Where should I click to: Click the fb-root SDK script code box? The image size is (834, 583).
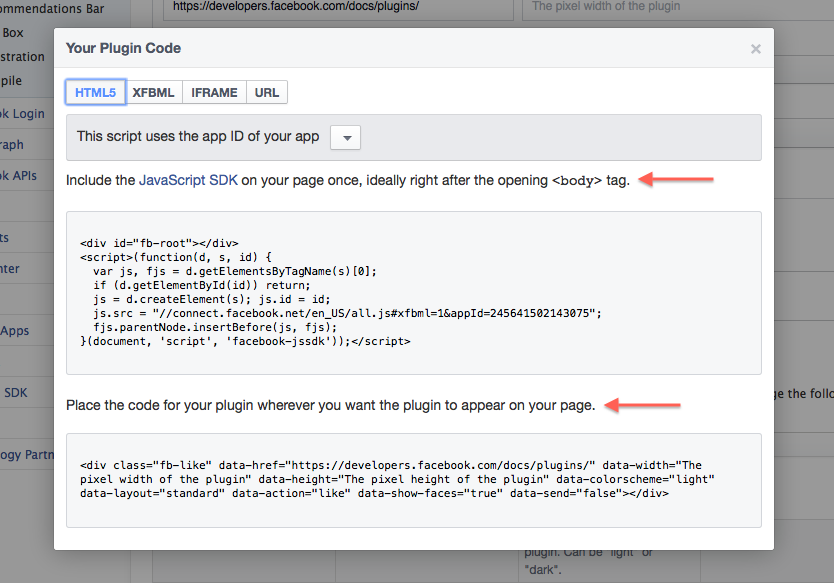point(414,293)
